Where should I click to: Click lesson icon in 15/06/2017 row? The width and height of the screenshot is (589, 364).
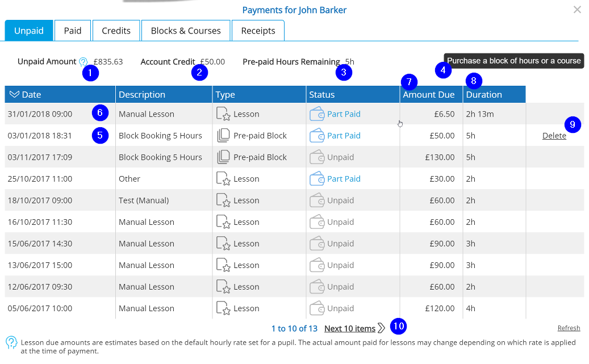[223, 244]
